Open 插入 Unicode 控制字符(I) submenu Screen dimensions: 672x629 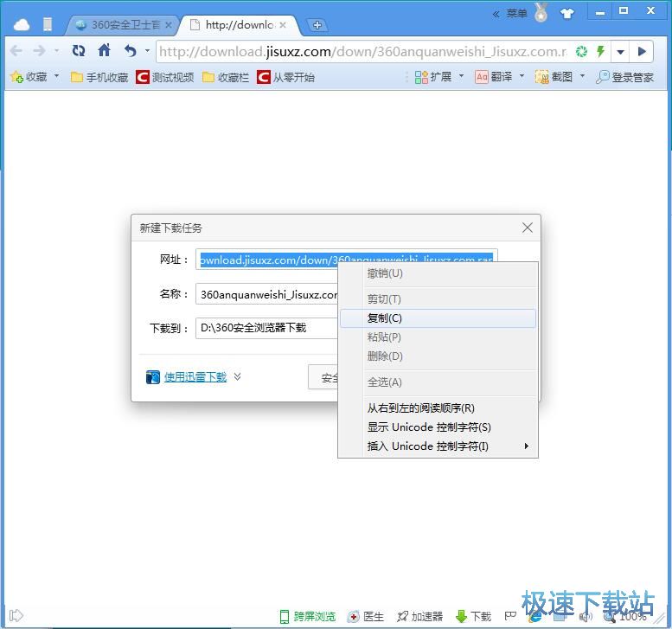tap(438, 446)
